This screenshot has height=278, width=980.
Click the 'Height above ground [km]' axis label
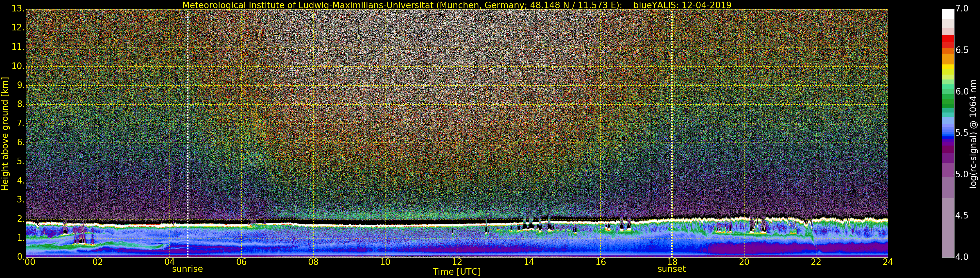click(5, 134)
